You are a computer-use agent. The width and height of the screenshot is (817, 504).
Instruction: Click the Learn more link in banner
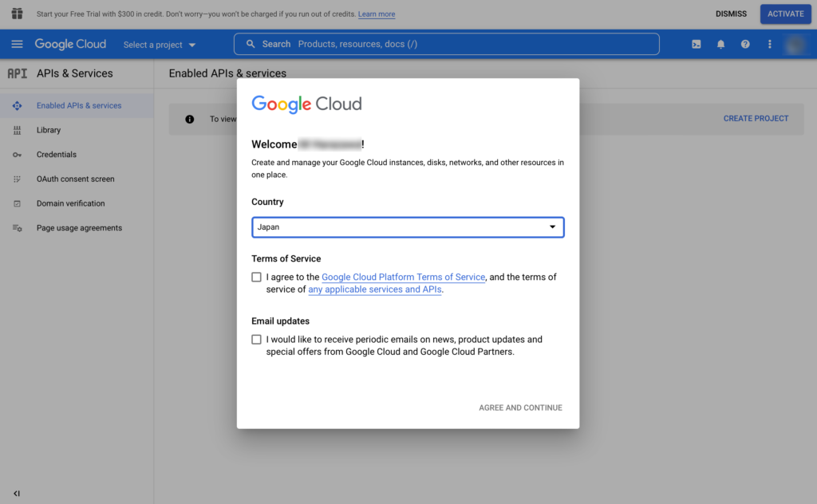click(x=377, y=14)
